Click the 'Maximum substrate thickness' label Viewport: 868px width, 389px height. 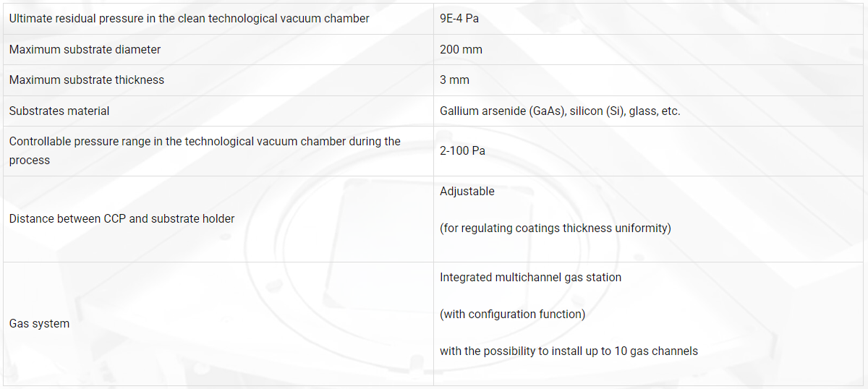tap(87, 80)
